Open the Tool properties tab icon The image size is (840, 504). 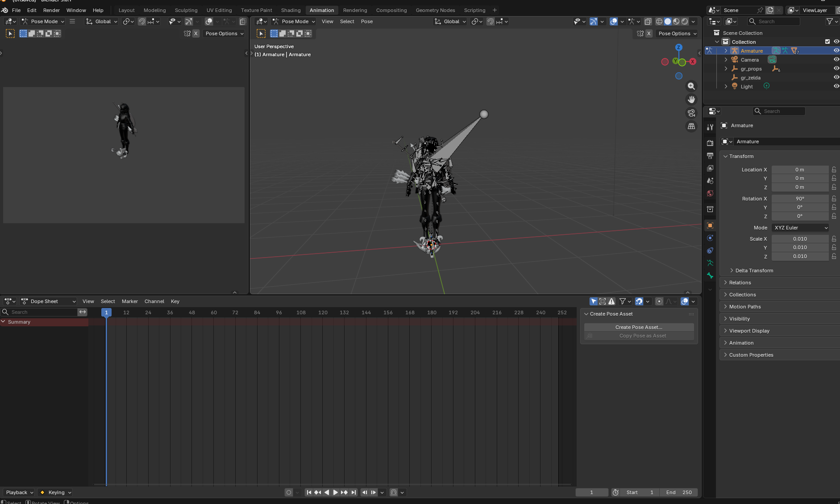point(710,127)
